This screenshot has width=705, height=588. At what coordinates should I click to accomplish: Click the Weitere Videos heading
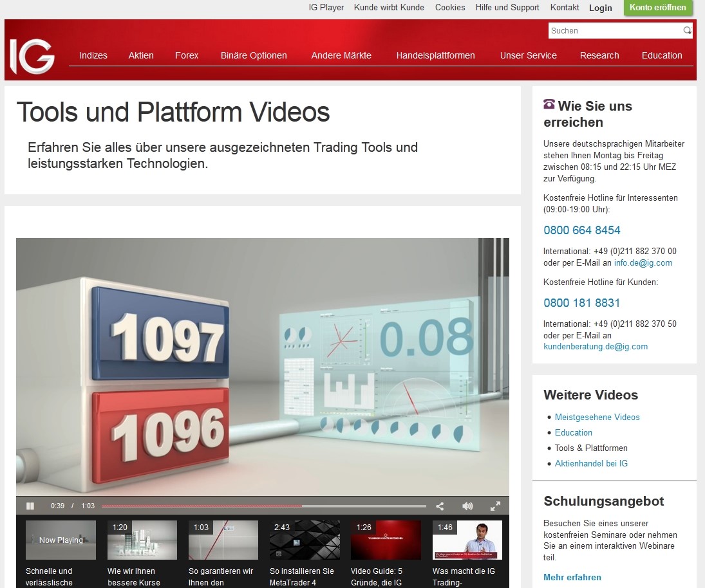(591, 395)
